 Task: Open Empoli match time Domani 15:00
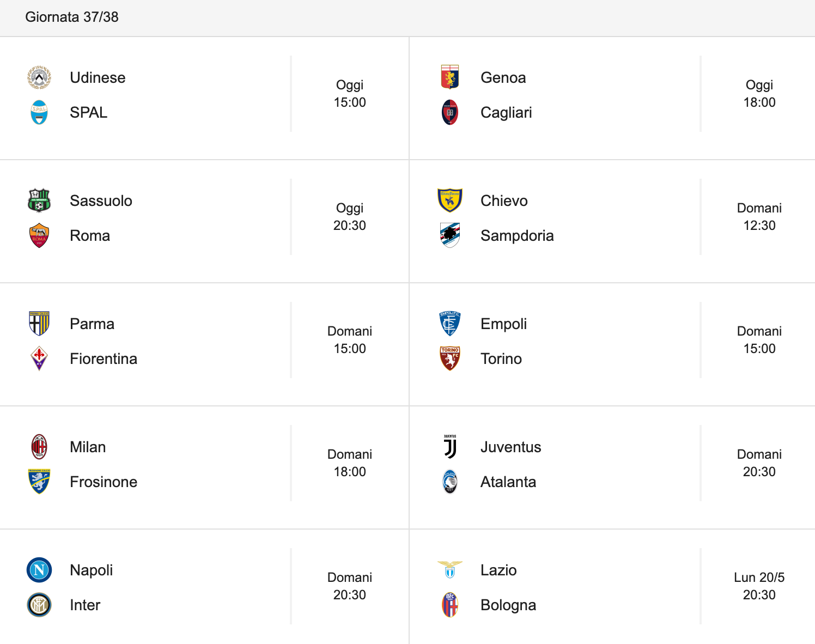(759, 340)
